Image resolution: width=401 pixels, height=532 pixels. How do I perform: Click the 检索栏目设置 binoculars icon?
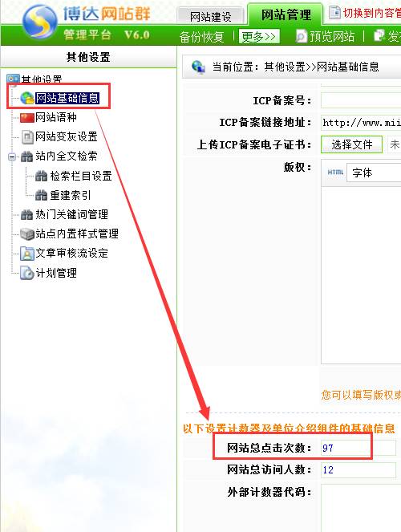coord(42,176)
